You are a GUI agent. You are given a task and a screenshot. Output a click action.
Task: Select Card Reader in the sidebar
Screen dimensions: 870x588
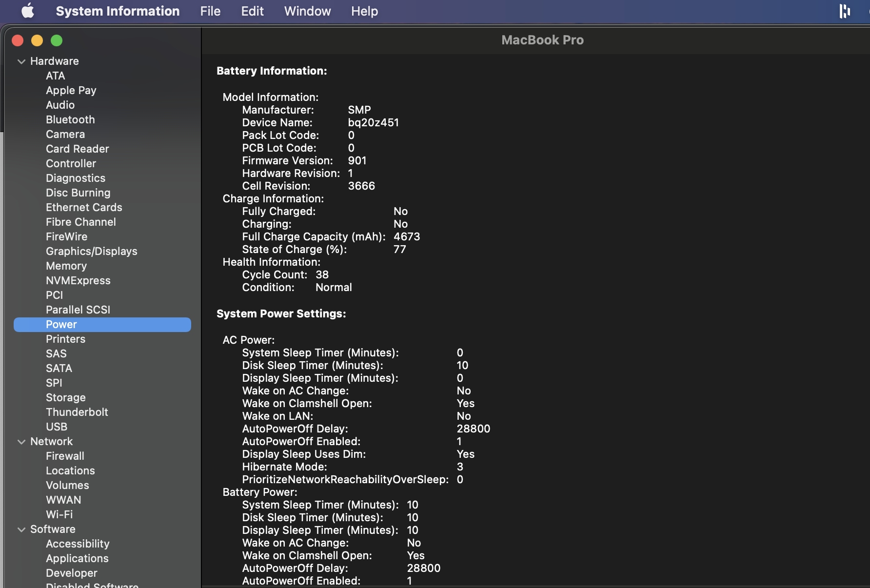pyautogui.click(x=78, y=149)
